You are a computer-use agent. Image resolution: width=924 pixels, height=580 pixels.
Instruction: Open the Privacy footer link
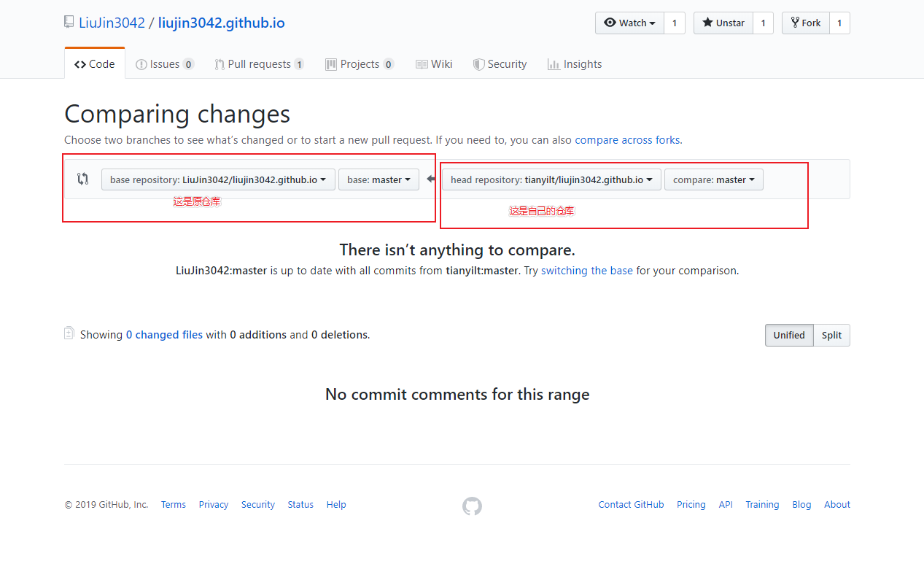tap(214, 505)
